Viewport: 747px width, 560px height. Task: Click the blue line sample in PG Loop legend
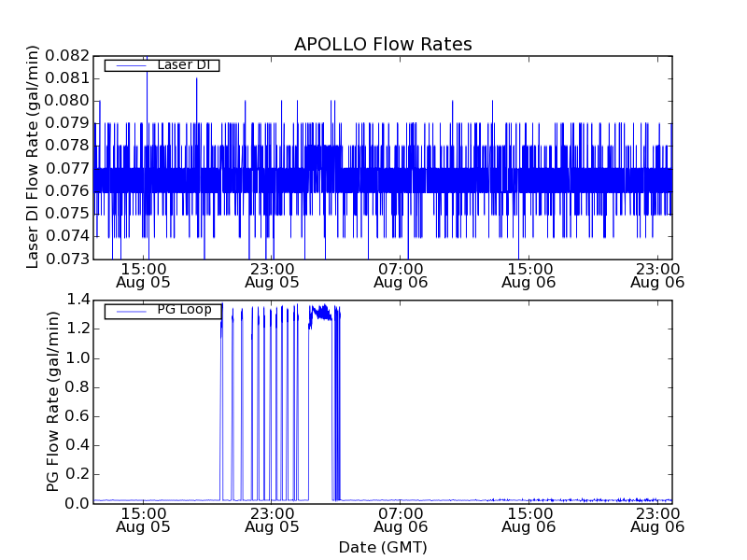click(x=130, y=311)
